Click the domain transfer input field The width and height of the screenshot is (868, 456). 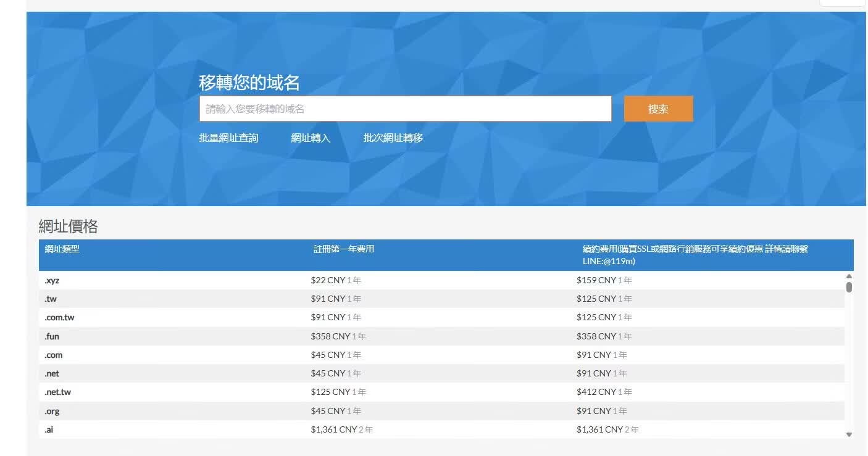point(405,109)
